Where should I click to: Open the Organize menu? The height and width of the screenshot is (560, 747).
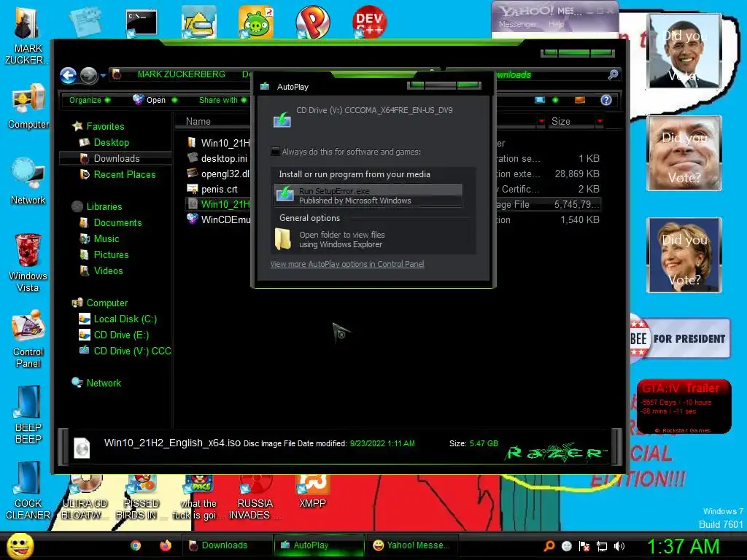[x=90, y=100]
